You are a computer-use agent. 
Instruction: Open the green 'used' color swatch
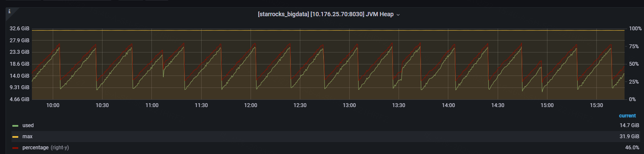pos(15,126)
